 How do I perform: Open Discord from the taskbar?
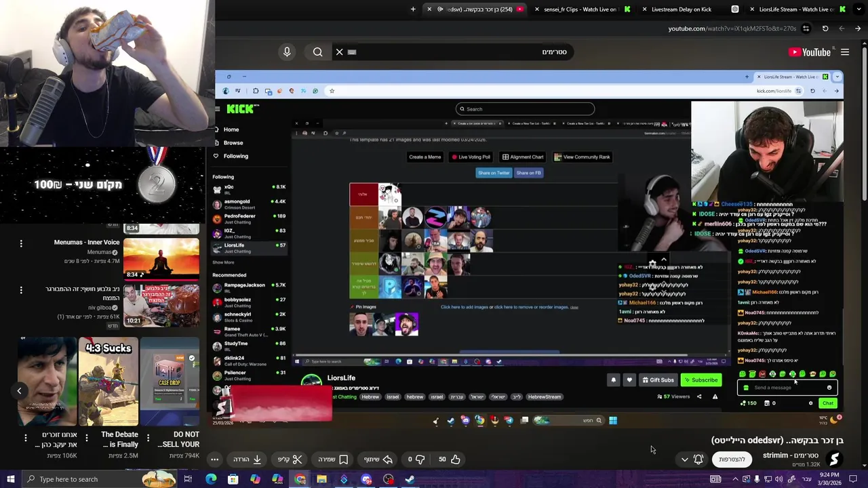[366, 479]
